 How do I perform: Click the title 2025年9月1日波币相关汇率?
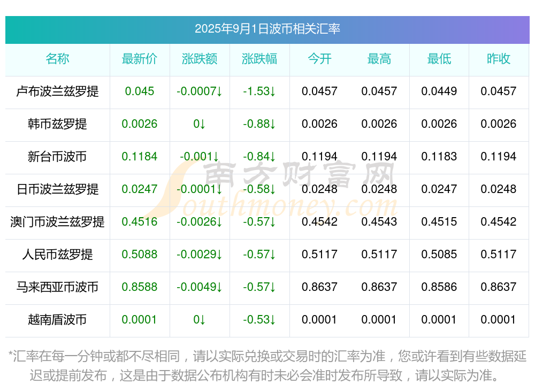pyautogui.click(x=267, y=29)
